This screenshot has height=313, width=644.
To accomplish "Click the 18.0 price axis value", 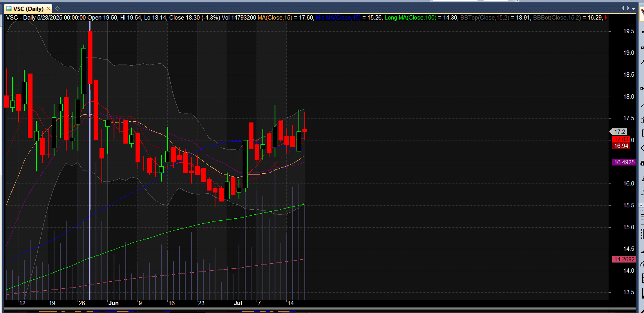I will [x=628, y=97].
